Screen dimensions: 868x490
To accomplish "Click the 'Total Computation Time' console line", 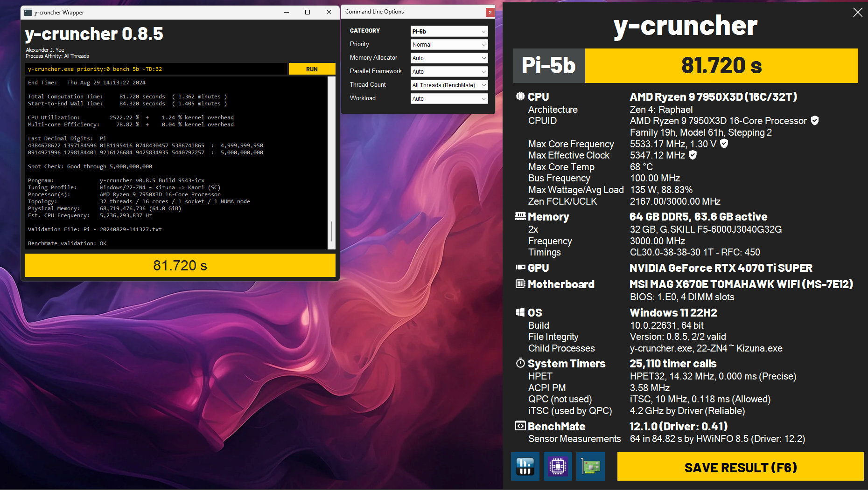I will click(127, 97).
